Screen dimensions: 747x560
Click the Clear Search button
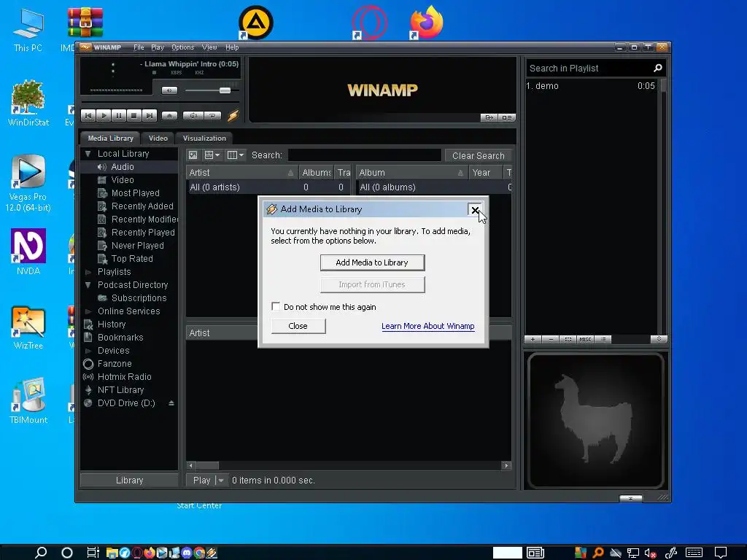coord(479,155)
